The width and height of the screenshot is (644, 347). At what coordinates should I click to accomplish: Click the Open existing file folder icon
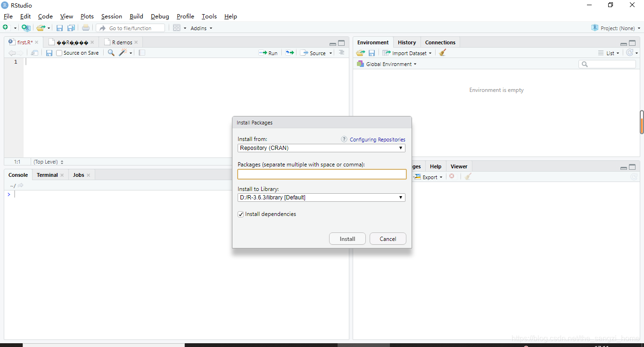41,28
